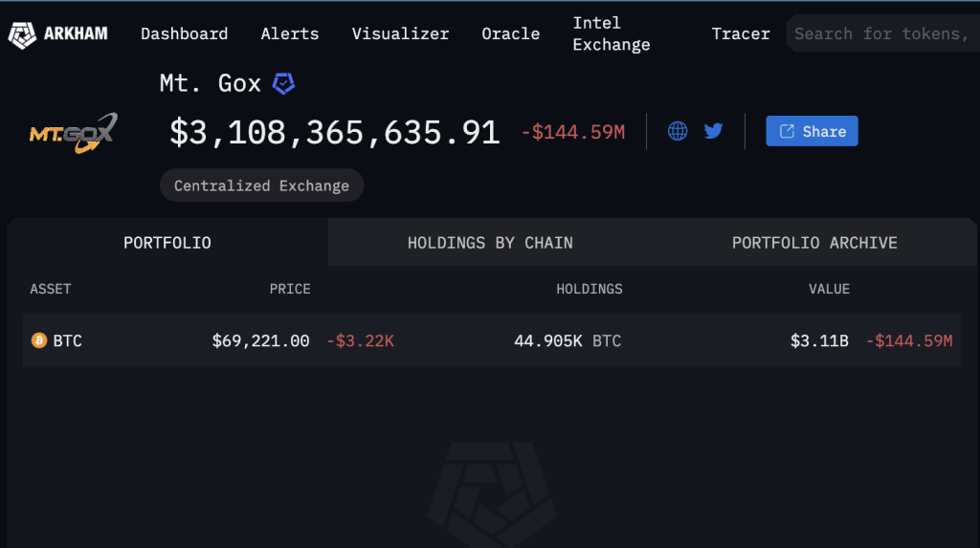This screenshot has width=980, height=548.
Task: Navigate to the Oracle page
Action: (511, 33)
